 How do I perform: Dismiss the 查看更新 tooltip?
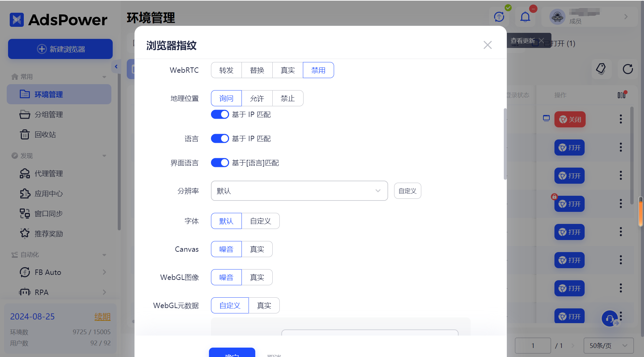[x=541, y=41]
